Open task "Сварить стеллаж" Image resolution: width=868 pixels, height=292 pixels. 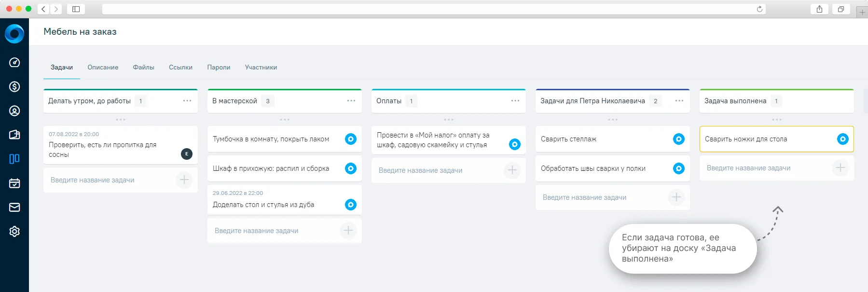click(613, 139)
